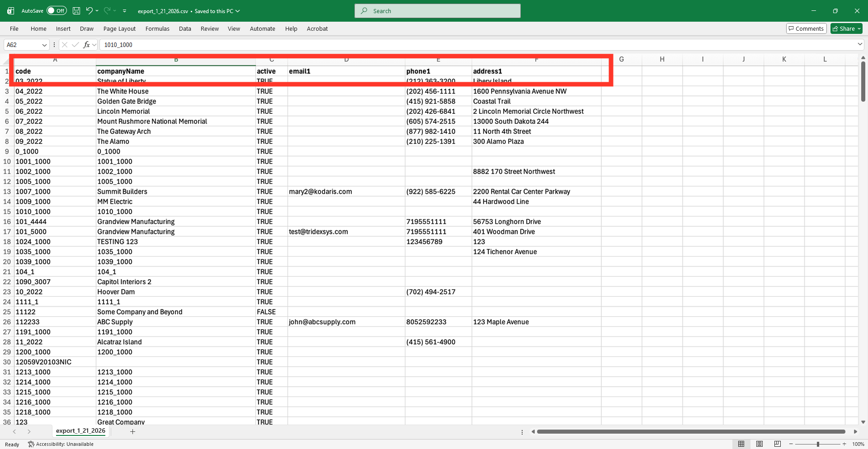This screenshot has height=449, width=868.
Task: Switch to Page Break Preview icon
Action: tap(778, 444)
